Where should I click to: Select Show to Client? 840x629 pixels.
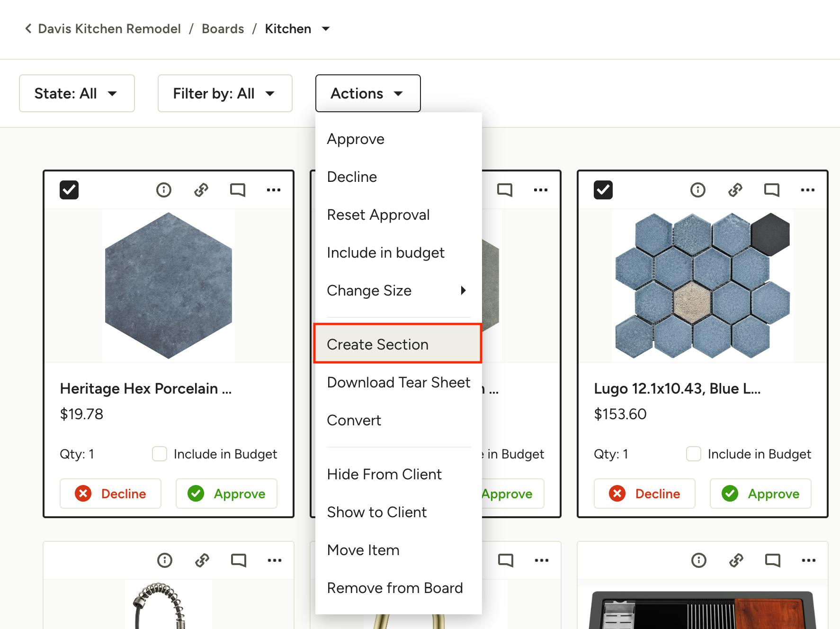click(399, 512)
